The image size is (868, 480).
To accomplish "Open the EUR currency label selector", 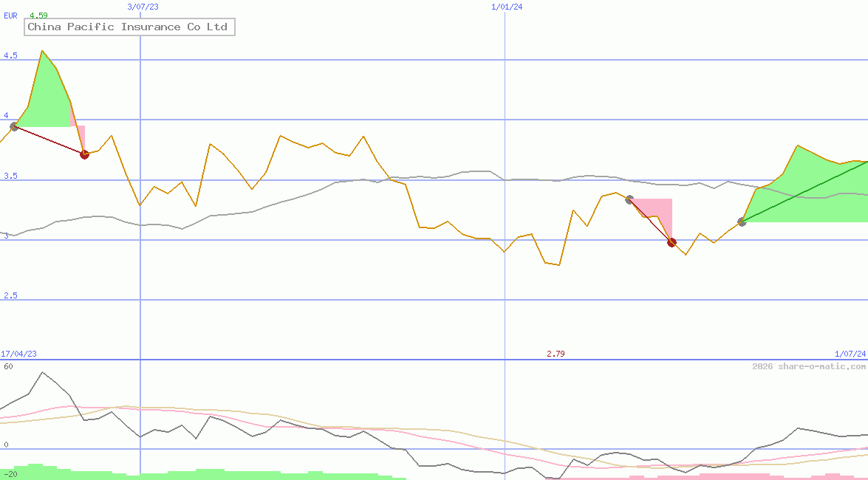I will click(x=10, y=16).
